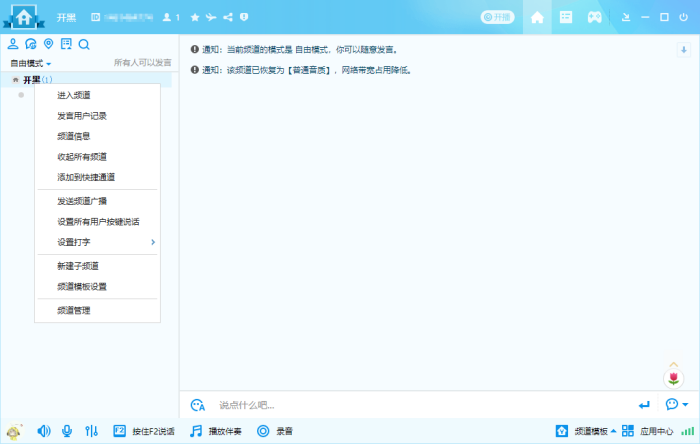Mute the speaker volume icon
Viewport: 700px width, 444px height.
pos(43,431)
